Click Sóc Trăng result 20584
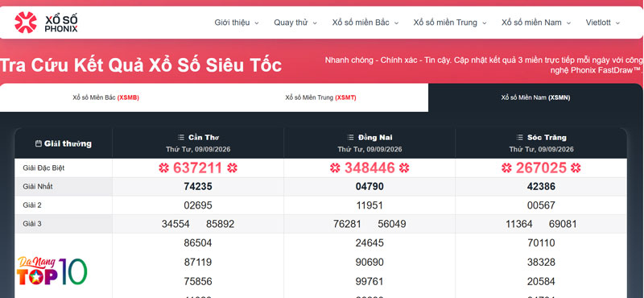 coord(541,282)
